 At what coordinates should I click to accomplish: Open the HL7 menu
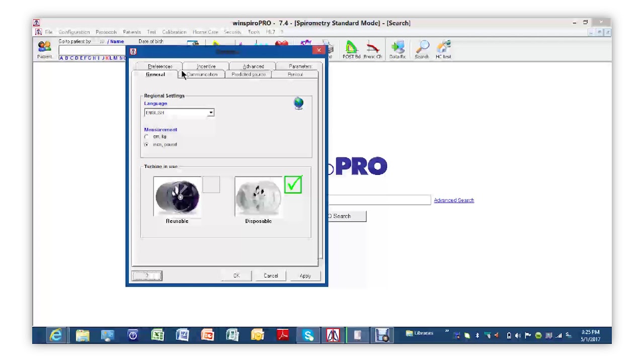click(x=270, y=32)
